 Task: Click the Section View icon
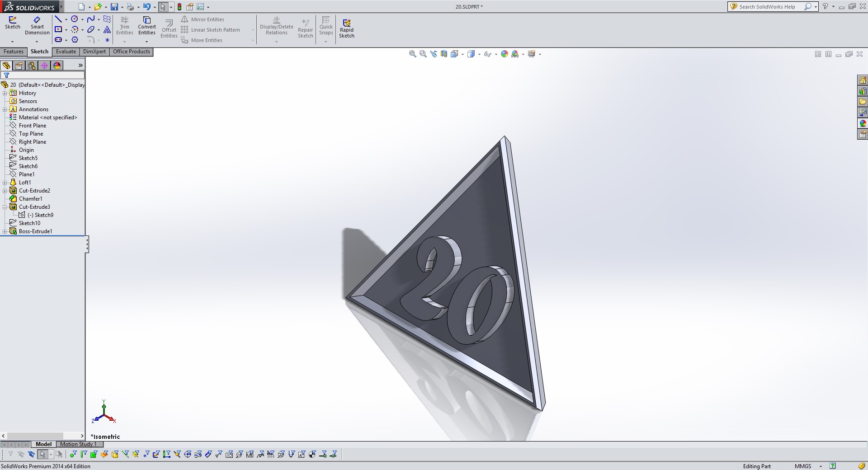point(444,54)
